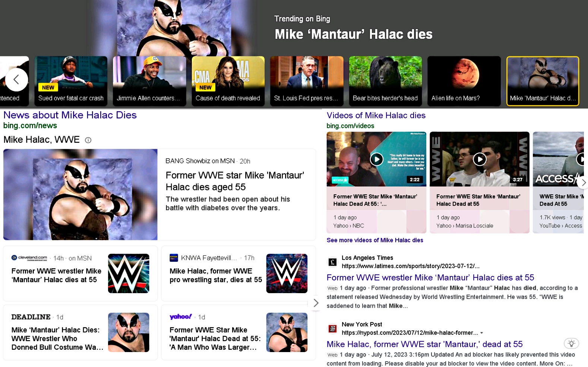Click the large wrestler image in top news story
The image size is (588, 367).
80,194
